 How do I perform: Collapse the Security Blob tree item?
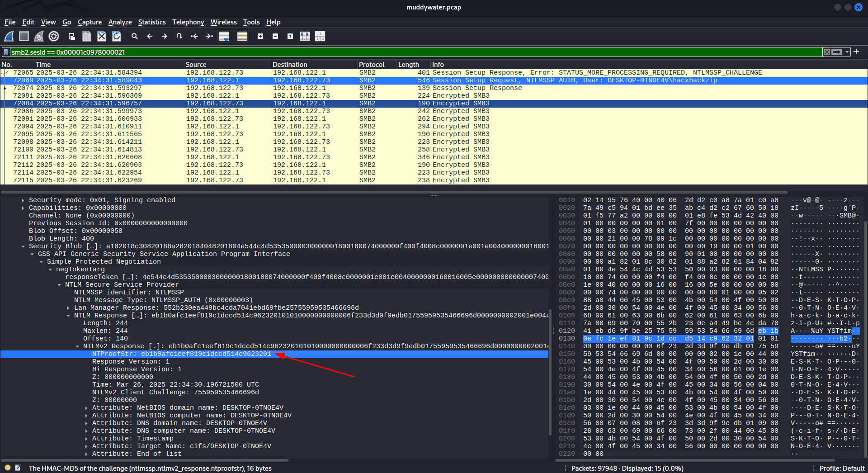(23, 246)
